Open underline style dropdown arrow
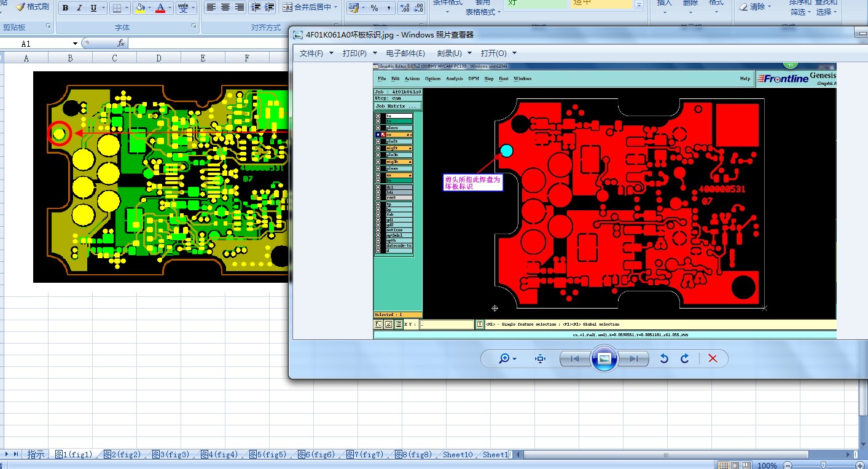The height and width of the screenshot is (469, 868). pyautogui.click(x=103, y=8)
